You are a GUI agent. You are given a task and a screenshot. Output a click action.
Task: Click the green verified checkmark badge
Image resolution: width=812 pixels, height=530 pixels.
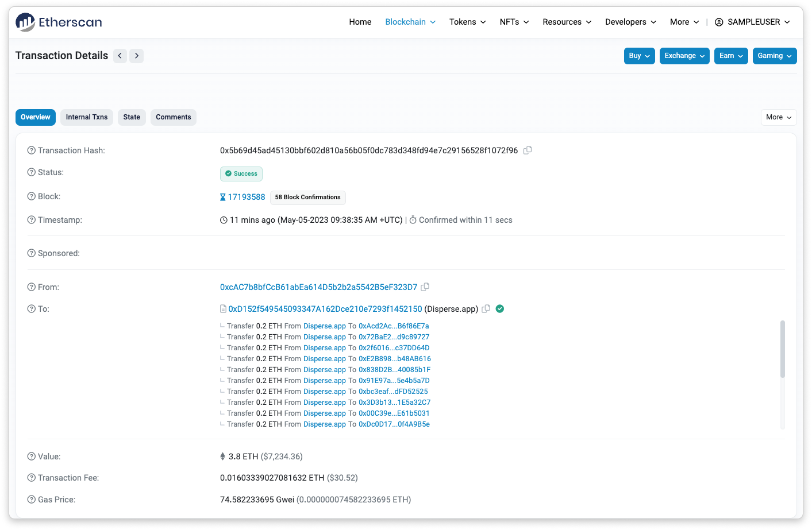tap(500, 309)
